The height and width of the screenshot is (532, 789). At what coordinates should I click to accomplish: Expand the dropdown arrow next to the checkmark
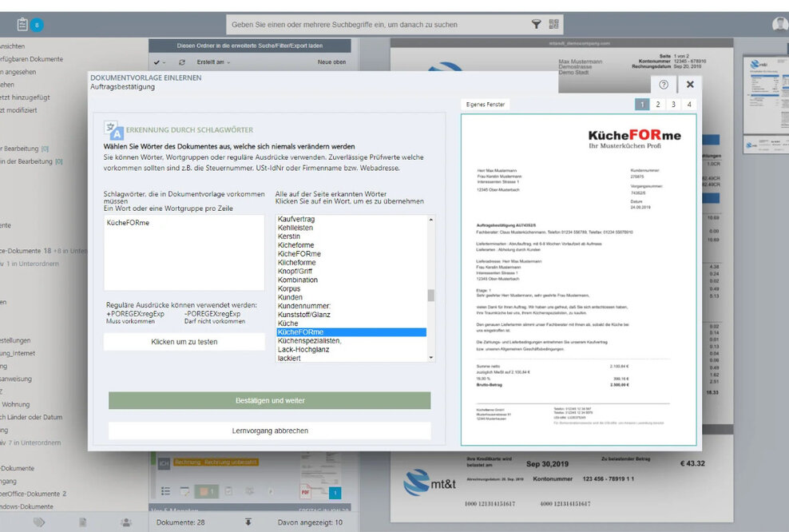coord(162,61)
